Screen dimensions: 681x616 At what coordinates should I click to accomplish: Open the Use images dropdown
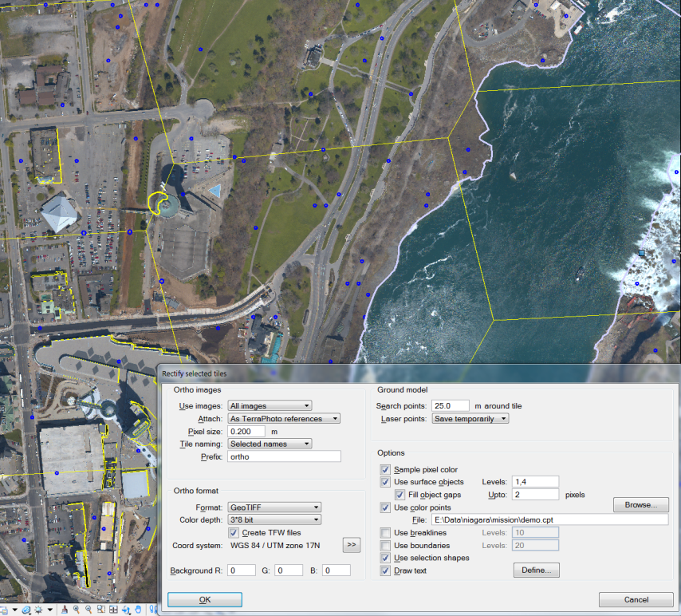pos(270,405)
